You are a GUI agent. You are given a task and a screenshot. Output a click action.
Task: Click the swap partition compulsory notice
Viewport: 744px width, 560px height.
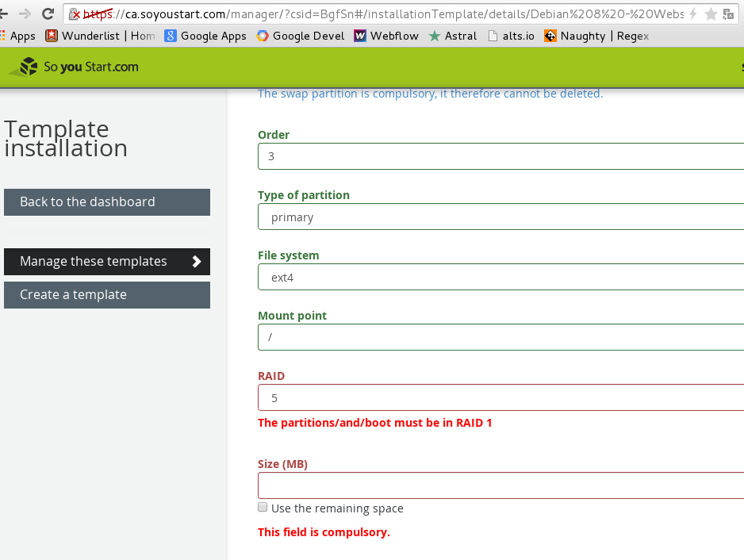[431, 94]
